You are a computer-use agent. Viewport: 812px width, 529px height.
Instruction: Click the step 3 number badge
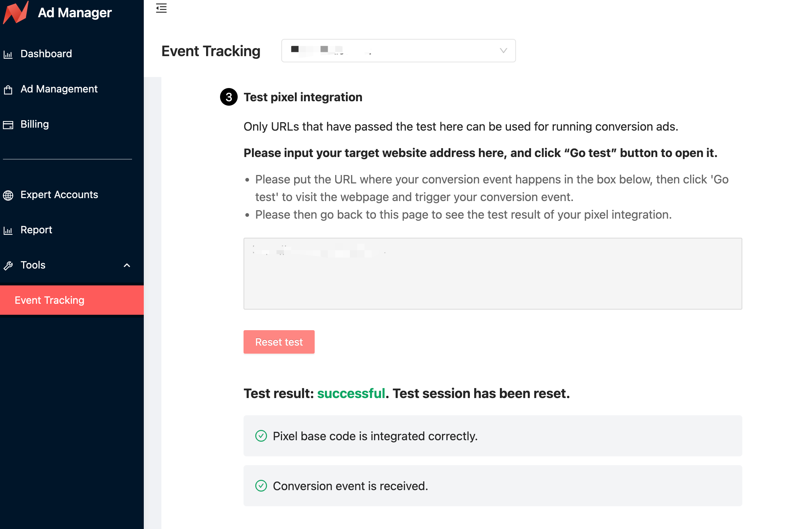(x=229, y=97)
